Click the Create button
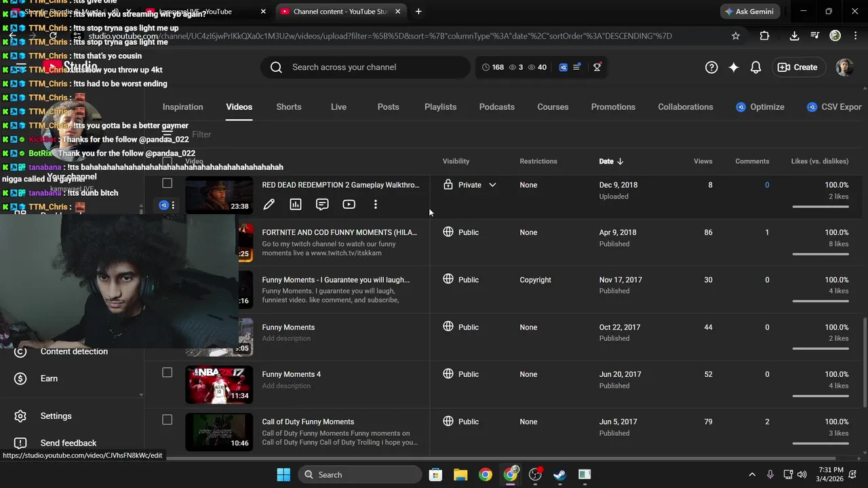 pyautogui.click(x=797, y=67)
